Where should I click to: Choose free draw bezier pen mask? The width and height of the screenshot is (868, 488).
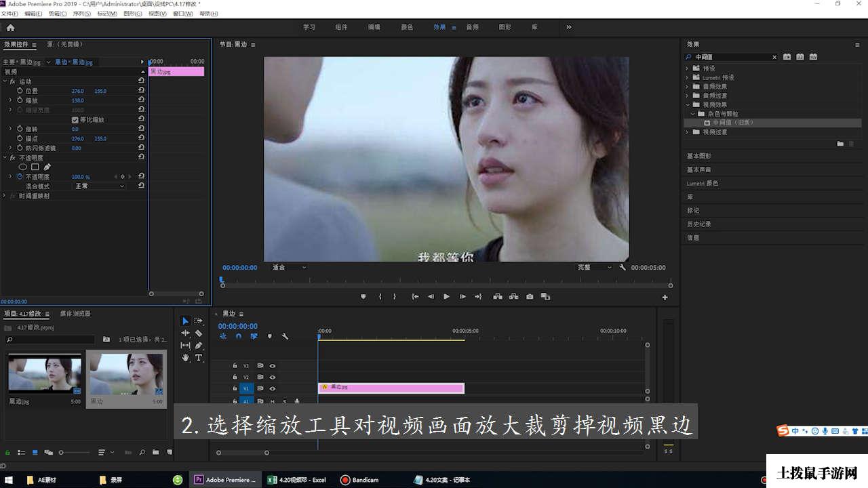click(47, 167)
